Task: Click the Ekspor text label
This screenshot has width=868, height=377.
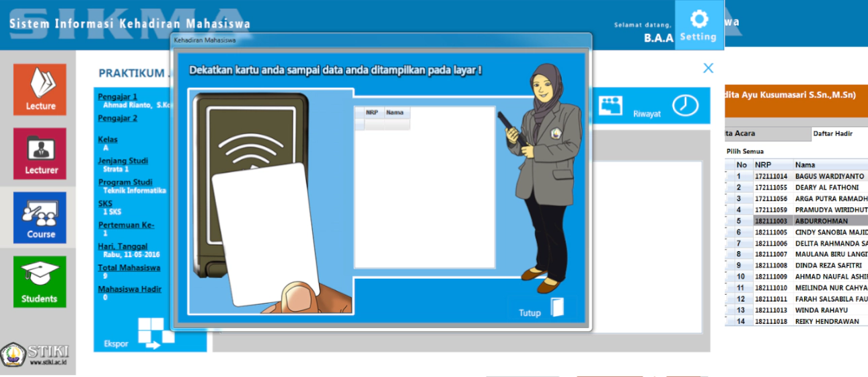Action: (x=116, y=344)
